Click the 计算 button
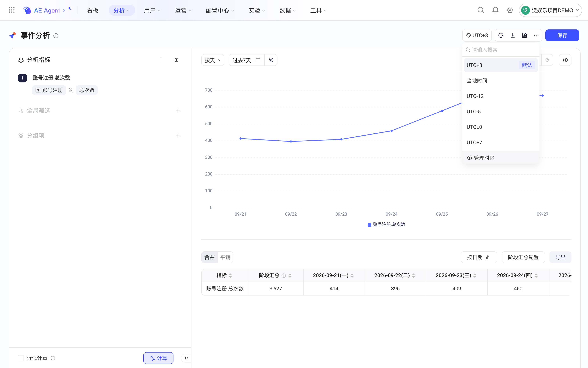Image resolution: width=588 pixels, height=368 pixels. [158, 358]
